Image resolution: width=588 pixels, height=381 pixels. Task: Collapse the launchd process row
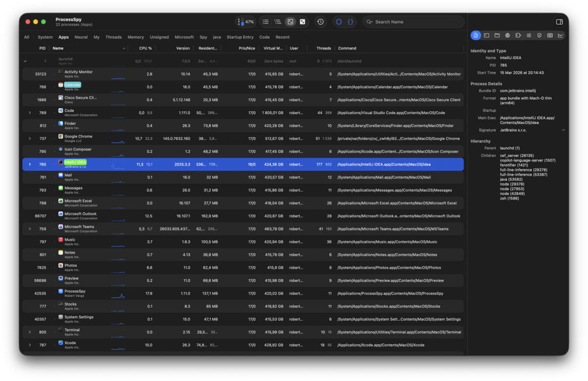25,61
